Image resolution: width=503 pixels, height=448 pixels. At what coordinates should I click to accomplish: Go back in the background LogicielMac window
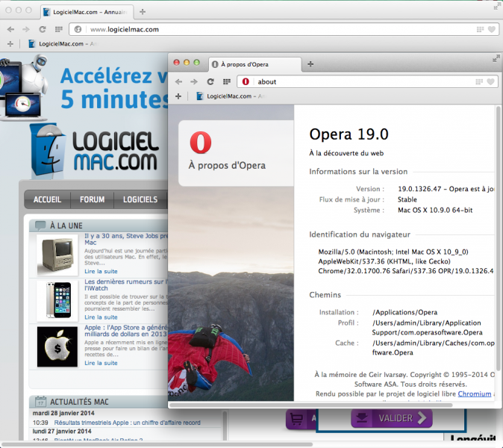tap(10, 30)
